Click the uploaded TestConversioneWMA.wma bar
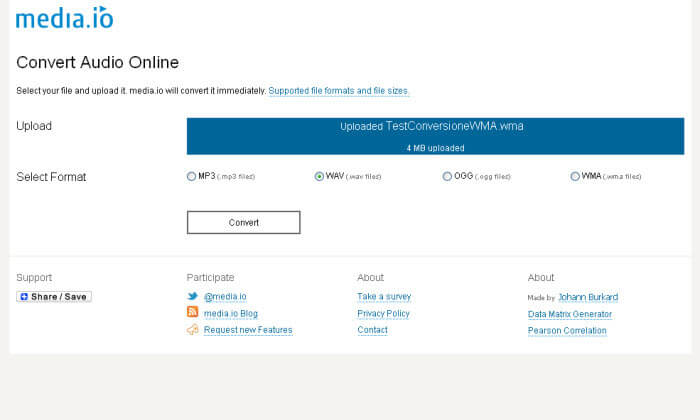 point(435,136)
